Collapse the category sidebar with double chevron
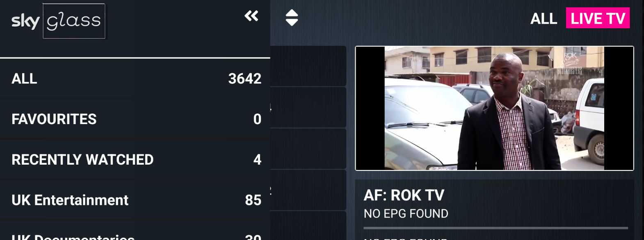The height and width of the screenshot is (240, 644). tap(251, 16)
